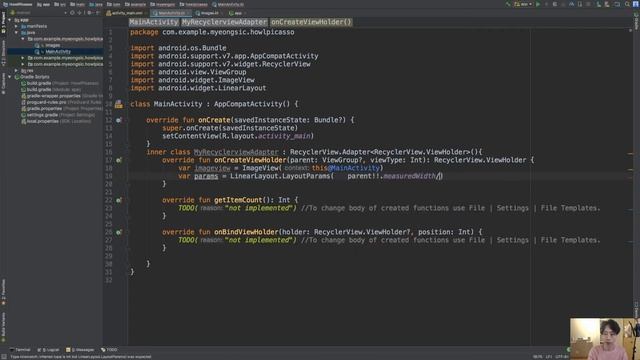Expand the res folder
The height and width of the screenshot is (360, 640).
pos(16,71)
